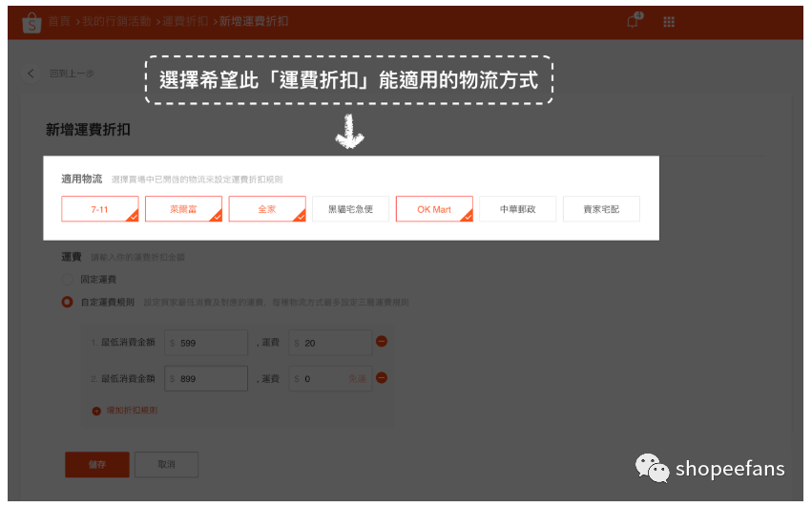This screenshot has width=812, height=507.
Task: Deselect the OK Mart logistics option
Action: click(434, 209)
